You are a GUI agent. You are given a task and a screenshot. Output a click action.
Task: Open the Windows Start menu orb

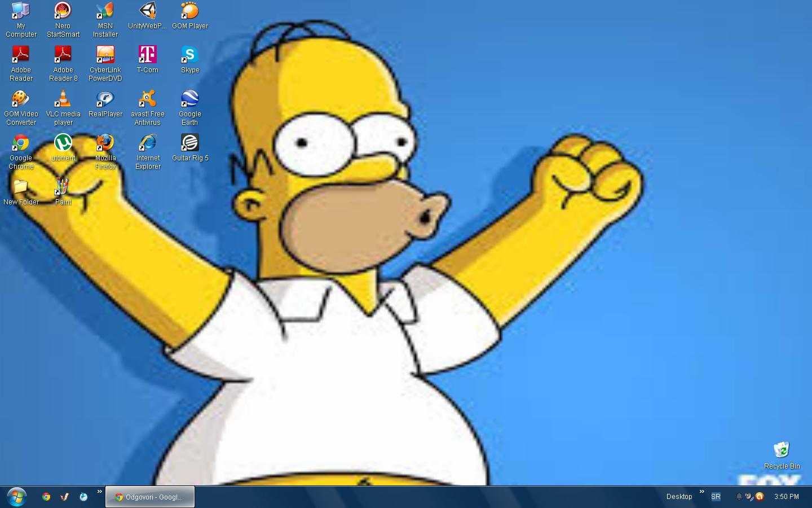[x=16, y=497]
